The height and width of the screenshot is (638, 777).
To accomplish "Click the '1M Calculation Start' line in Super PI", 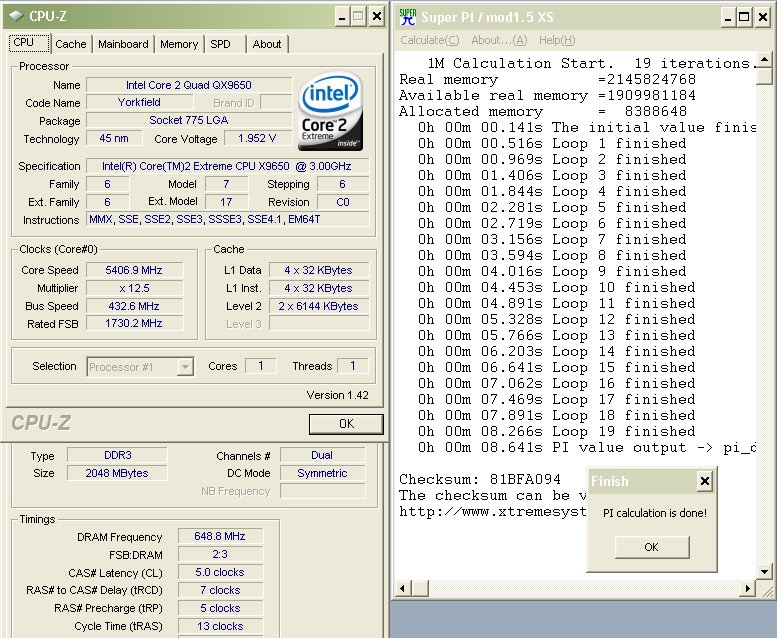I will coord(592,63).
